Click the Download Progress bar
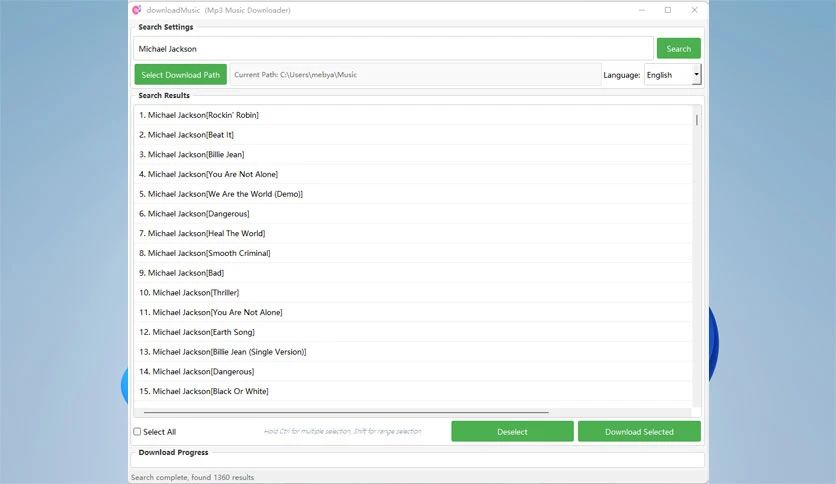The image size is (836, 484). pyautogui.click(x=418, y=461)
